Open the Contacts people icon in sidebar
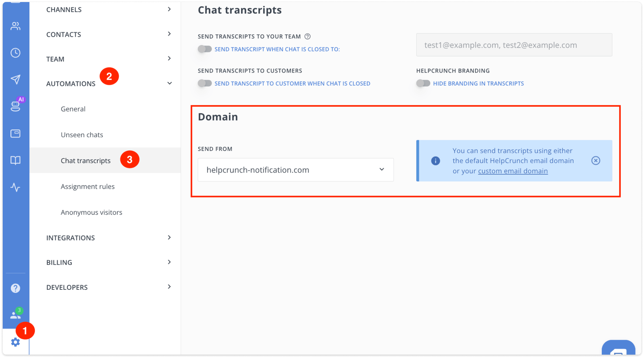 [x=16, y=26]
